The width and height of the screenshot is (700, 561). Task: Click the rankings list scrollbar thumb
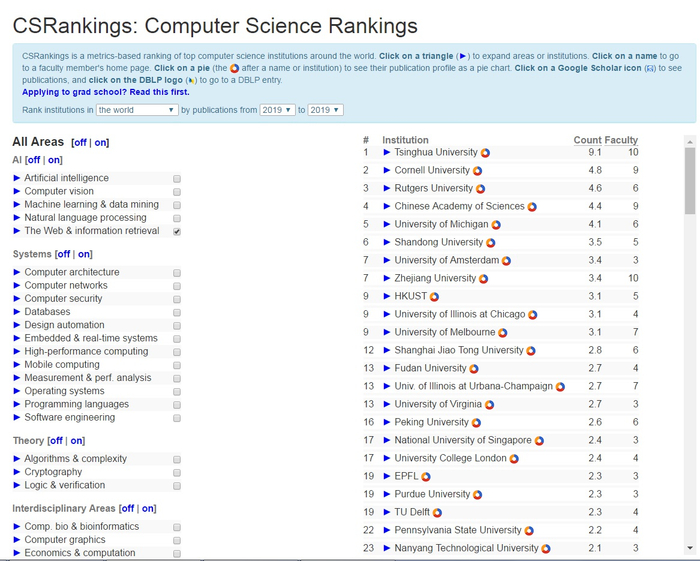click(x=690, y=181)
